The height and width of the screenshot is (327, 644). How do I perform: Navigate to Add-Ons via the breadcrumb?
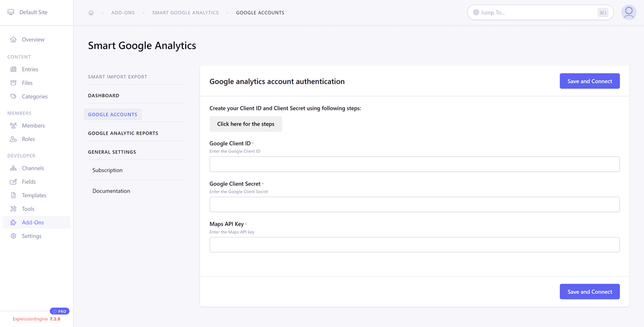pos(122,12)
